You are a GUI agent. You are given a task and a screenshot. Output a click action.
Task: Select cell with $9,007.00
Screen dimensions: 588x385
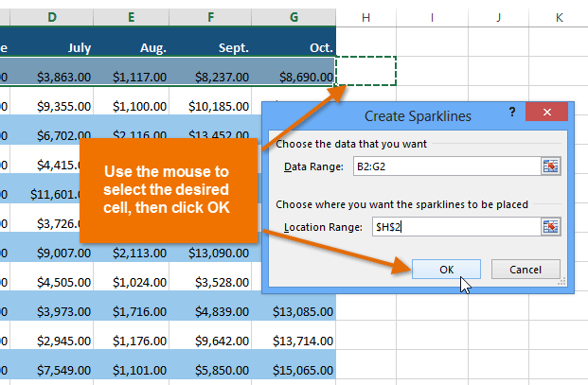coord(52,248)
